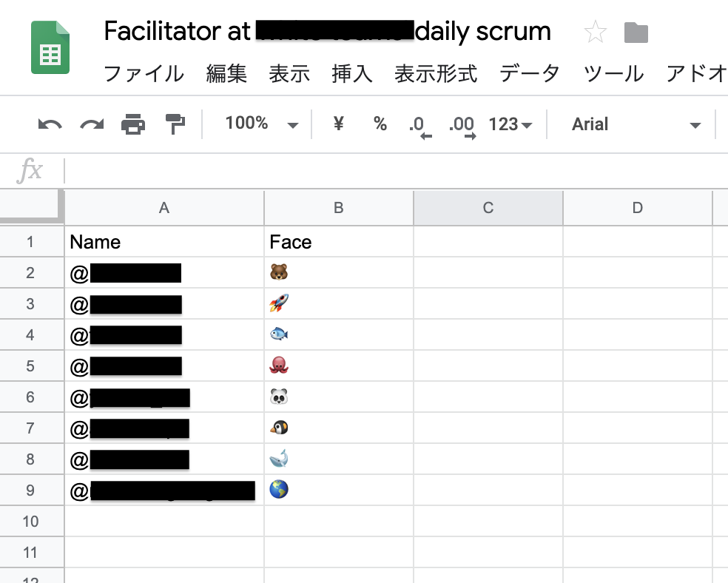Click the undo arrow icon
This screenshot has width=728, height=583.
(x=50, y=125)
